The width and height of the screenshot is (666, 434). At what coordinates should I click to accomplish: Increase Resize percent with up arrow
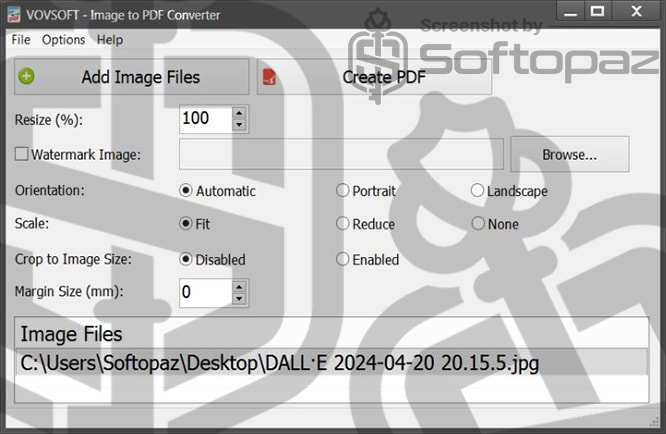point(240,113)
